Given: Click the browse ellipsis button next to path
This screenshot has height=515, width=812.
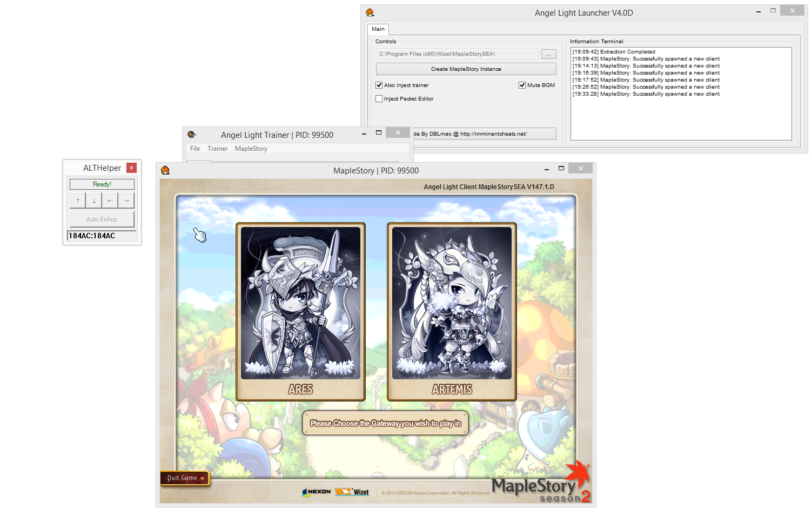Looking at the screenshot, I should tap(548, 54).
